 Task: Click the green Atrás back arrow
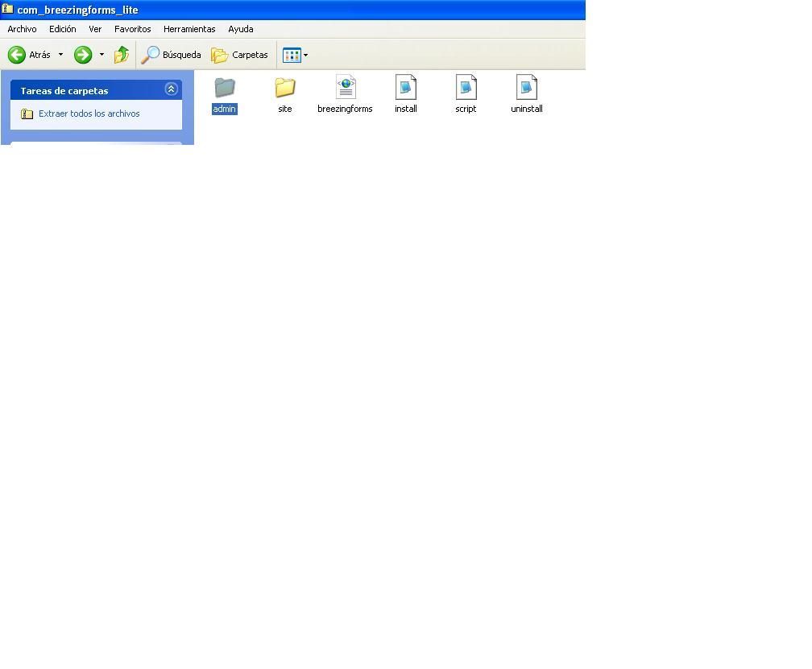pyautogui.click(x=17, y=55)
